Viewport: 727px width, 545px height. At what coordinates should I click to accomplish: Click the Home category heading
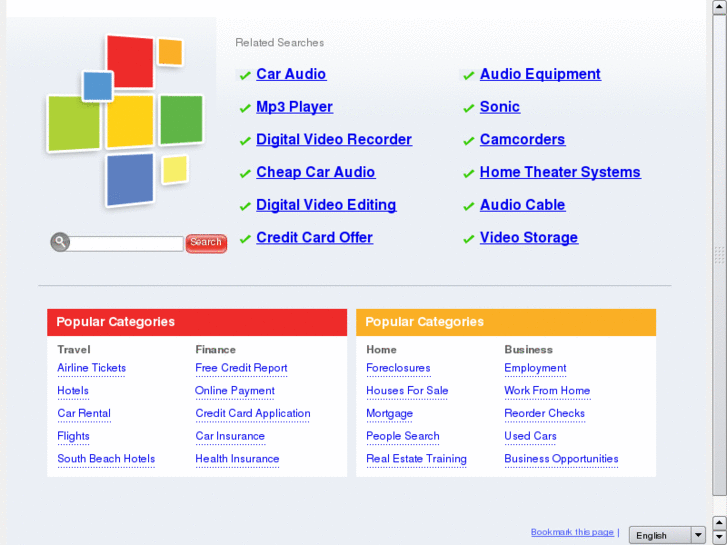pos(381,350)
